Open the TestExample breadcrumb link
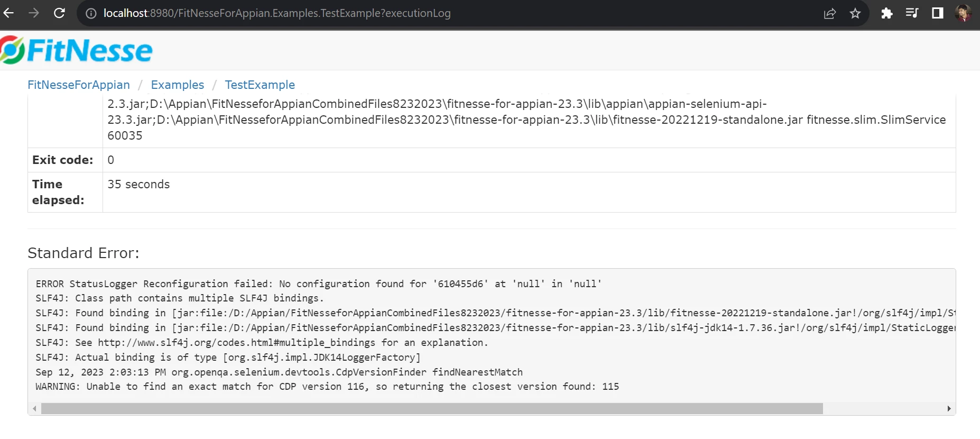Image resolution: width=980 pixels, height=439 pixels. pos(260,85)
